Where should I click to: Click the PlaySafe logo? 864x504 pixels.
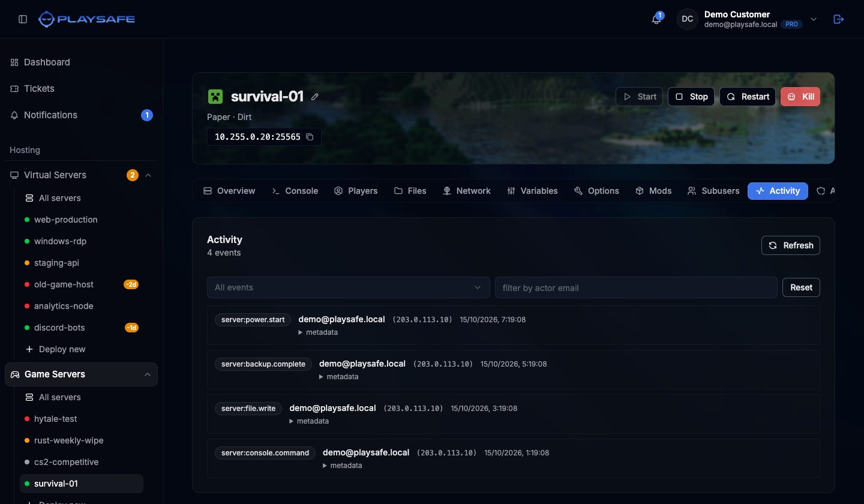[x=86, y=19]
